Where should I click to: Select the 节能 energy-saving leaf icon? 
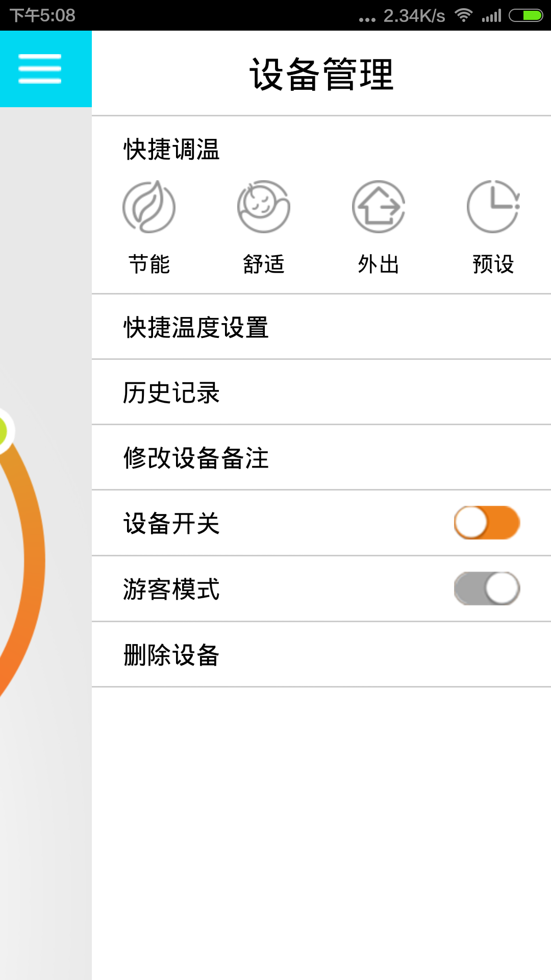point(149,207)
